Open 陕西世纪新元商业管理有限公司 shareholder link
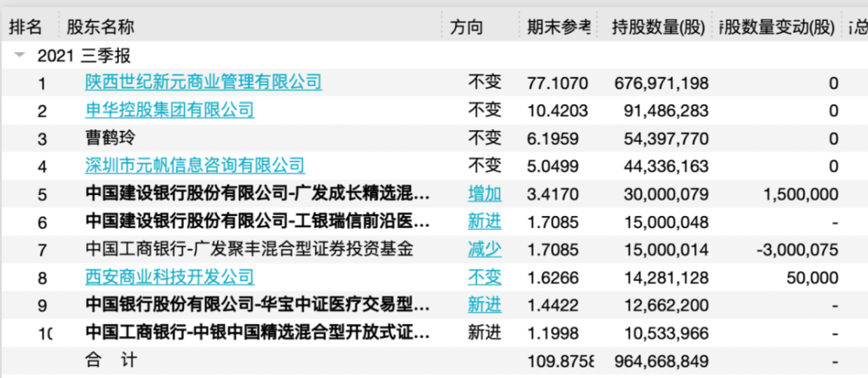Viewport: 868px width, 378px height. [203, 82]
